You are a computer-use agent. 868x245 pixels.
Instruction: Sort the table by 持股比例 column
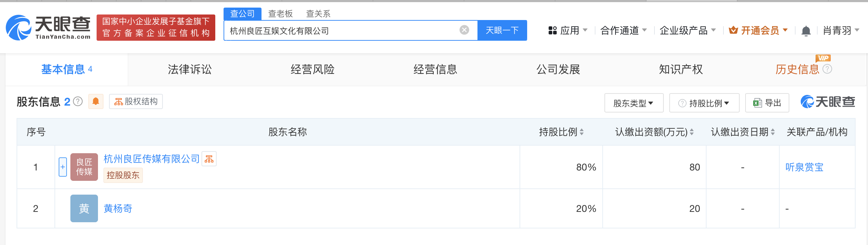(x=582, y=132)
